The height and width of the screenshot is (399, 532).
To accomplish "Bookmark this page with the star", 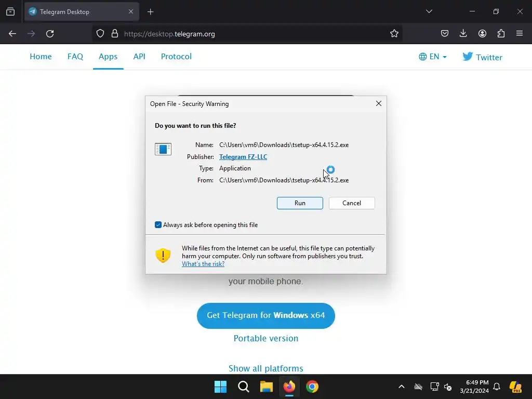I will (394, 34).
